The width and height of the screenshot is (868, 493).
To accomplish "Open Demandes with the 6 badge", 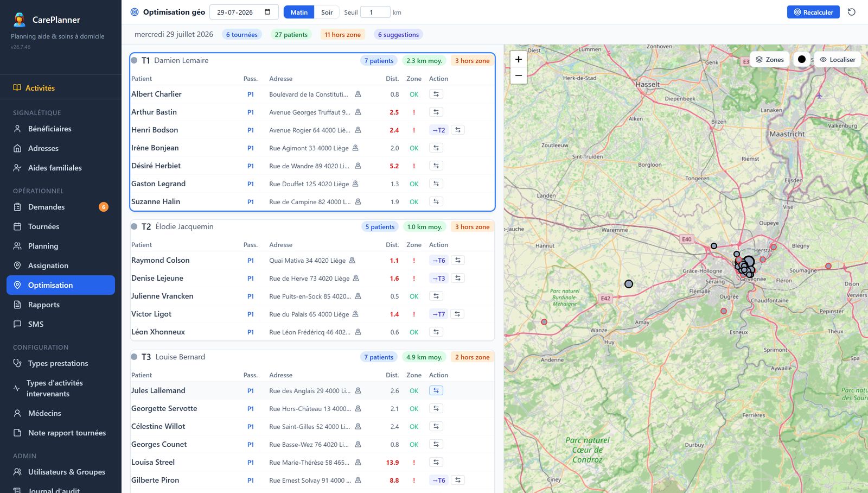I will (61, 207).
